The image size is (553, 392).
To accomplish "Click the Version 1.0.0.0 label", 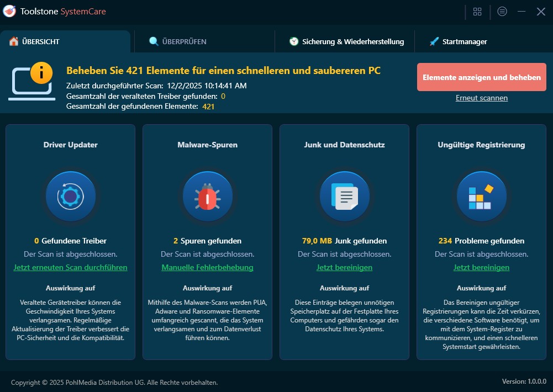I will pyautogui.click(x=524, y=382).
